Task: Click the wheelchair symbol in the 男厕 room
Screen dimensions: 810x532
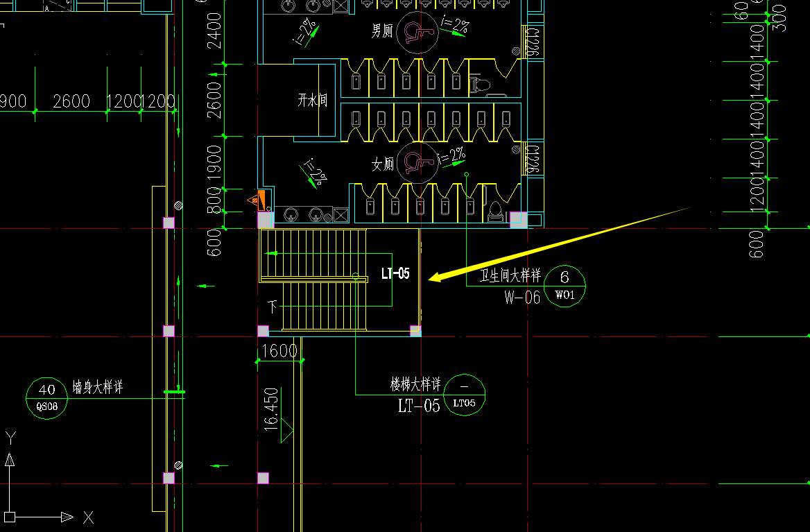Action: coord(417,33)
